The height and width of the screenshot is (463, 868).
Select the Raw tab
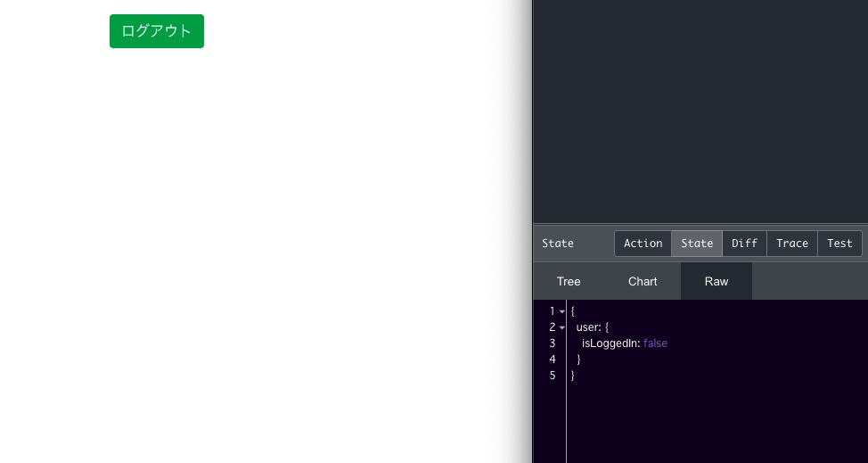click(x=717, y=281)
